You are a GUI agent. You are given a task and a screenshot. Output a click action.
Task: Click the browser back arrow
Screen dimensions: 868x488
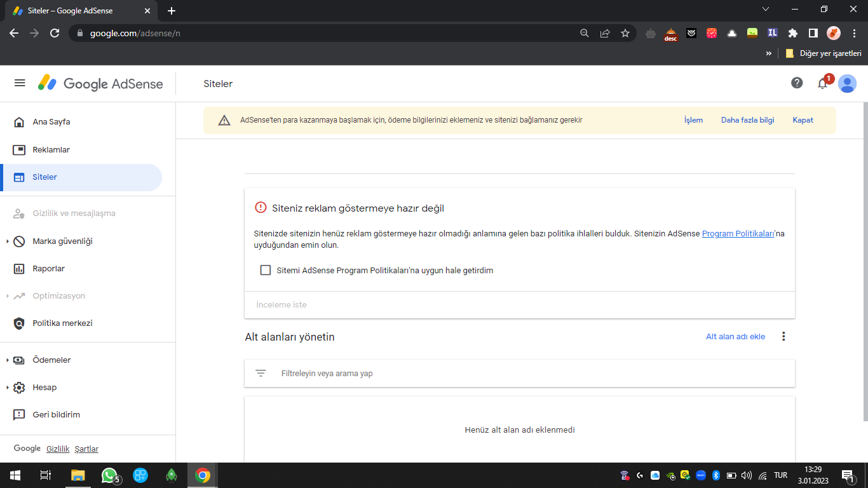14,33
